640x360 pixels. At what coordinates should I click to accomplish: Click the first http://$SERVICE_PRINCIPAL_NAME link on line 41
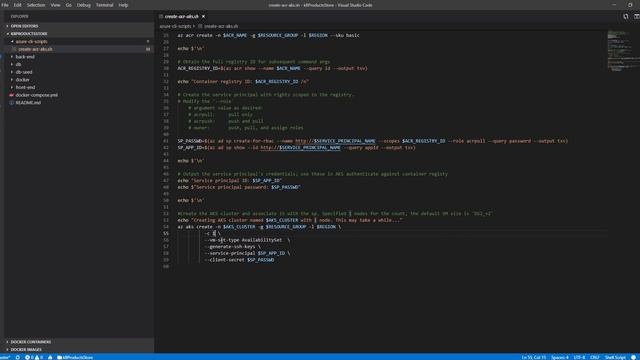pos(335,141)
